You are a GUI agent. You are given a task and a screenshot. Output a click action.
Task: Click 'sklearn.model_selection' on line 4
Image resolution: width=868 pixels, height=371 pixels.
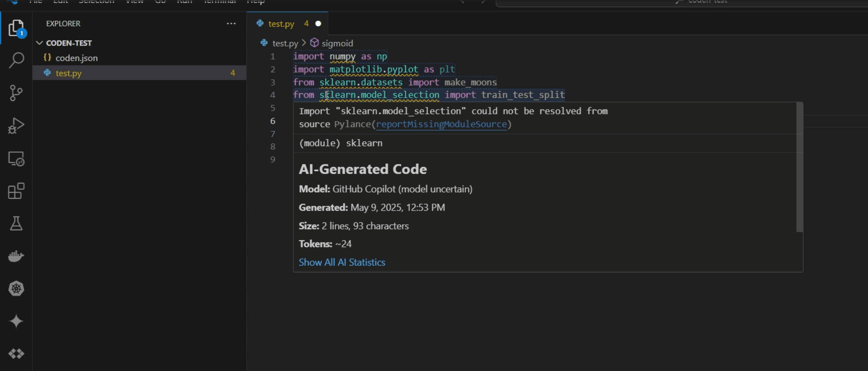[379, 95]
